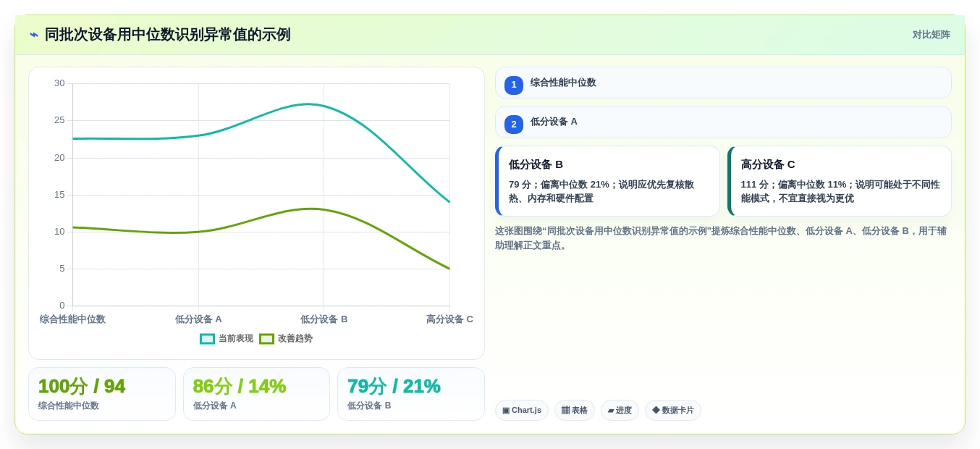Select list item 2 低分设备 A
Viewport: 980px width, 449px height.
tap(723, 122)
